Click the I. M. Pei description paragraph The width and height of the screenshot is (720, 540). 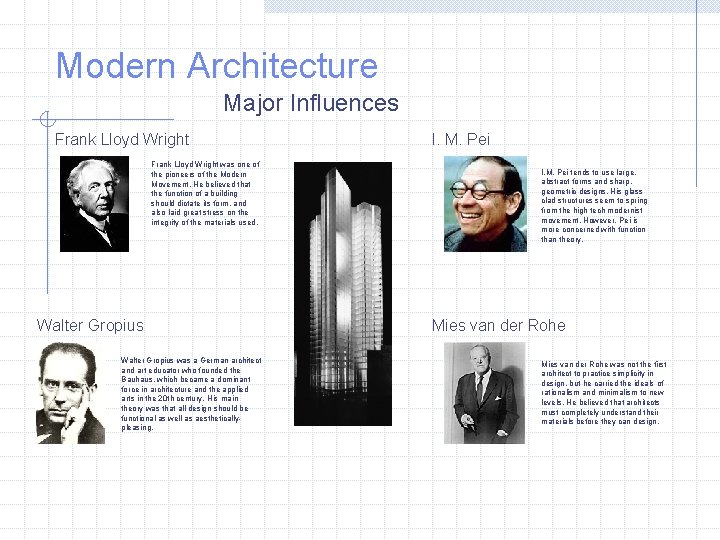coord(594,206)
